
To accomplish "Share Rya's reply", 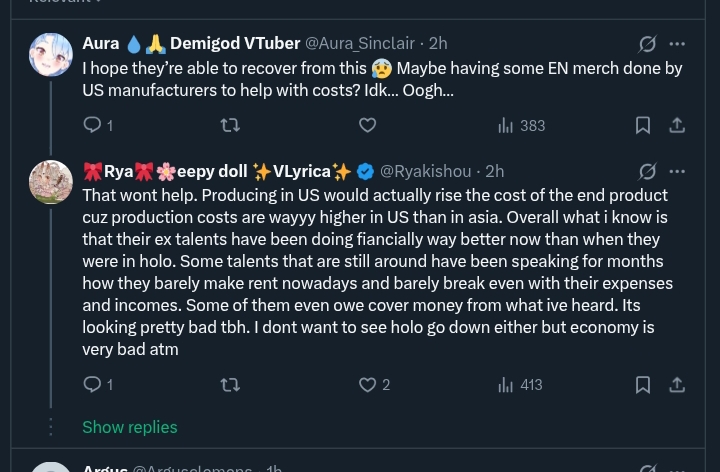I will 677,385.
